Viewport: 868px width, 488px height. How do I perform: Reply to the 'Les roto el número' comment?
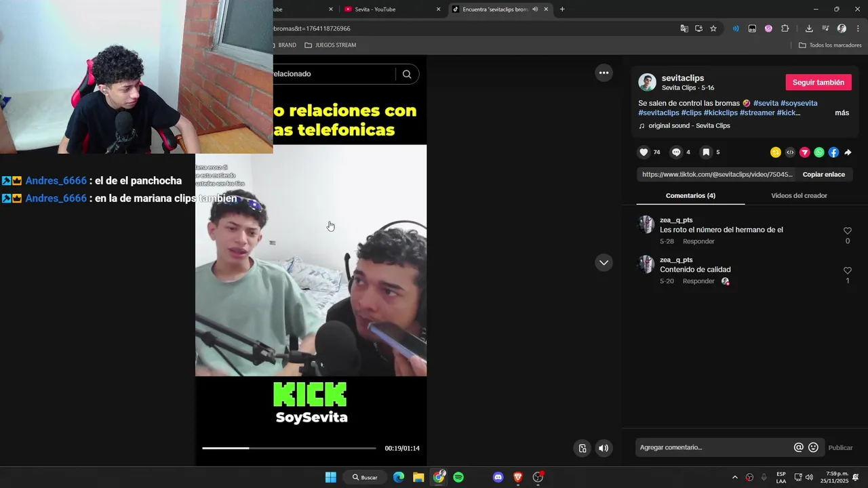pos(698,241)
